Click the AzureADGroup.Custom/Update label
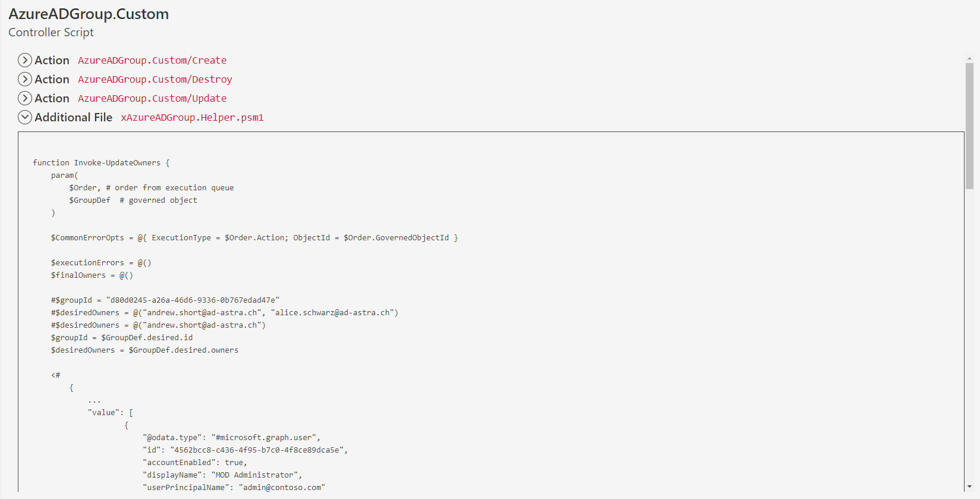Viewport: 980px width, 499px height. pyautogui.click(x=152, y=98)
